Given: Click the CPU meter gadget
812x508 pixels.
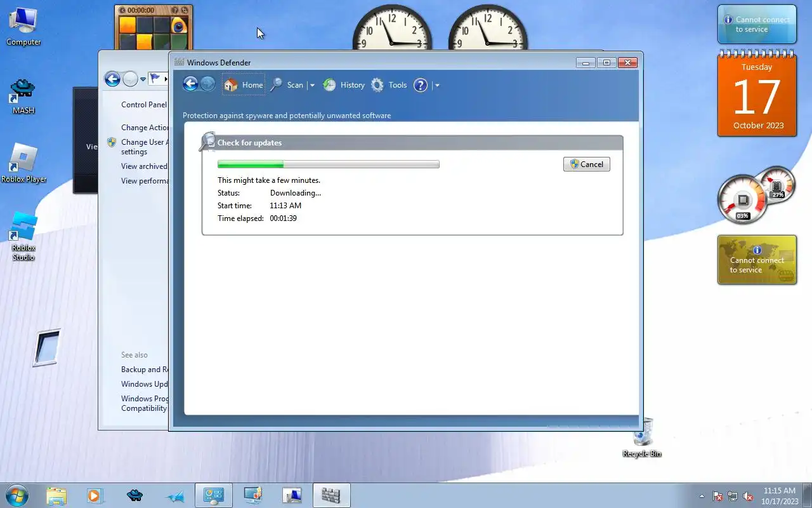Looking at the screenshot, I should (756, 196).
